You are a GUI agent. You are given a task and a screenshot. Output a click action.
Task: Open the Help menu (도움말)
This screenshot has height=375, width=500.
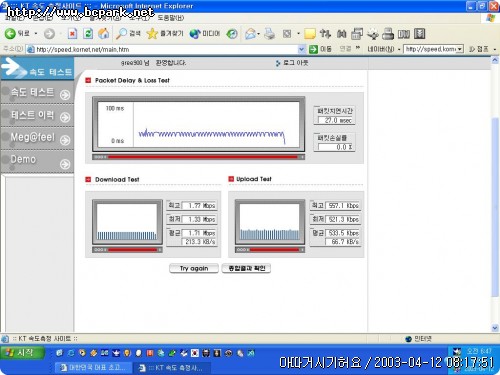[x=170, y=18]
